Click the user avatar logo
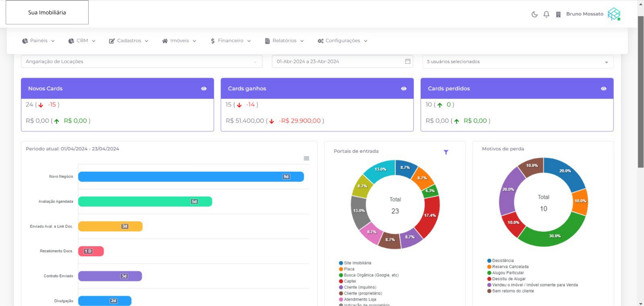644x306 pixels. click(x=614, y=14)
